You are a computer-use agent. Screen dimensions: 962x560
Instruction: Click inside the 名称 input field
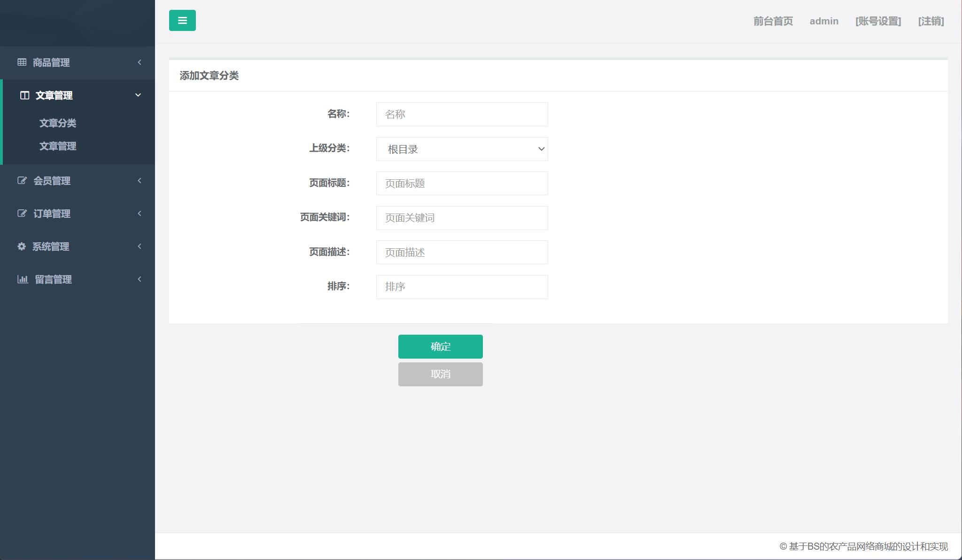461,114
